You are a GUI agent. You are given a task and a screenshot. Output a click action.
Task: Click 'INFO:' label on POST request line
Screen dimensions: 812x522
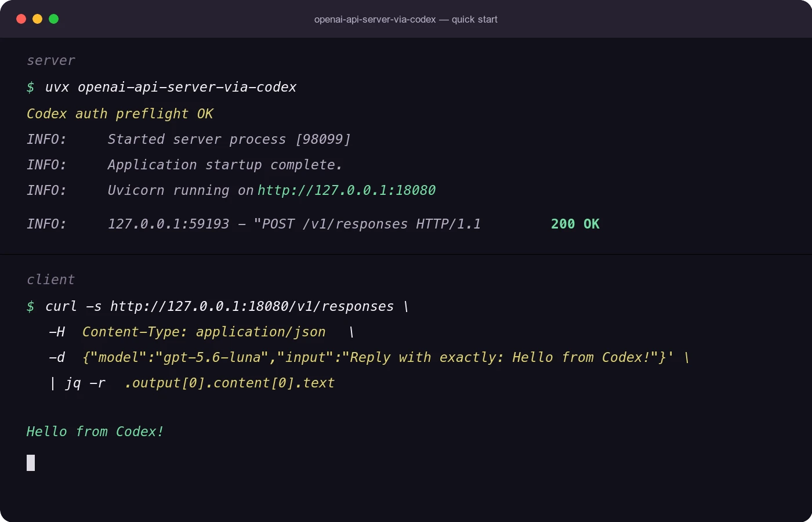(x=47, y=224)
